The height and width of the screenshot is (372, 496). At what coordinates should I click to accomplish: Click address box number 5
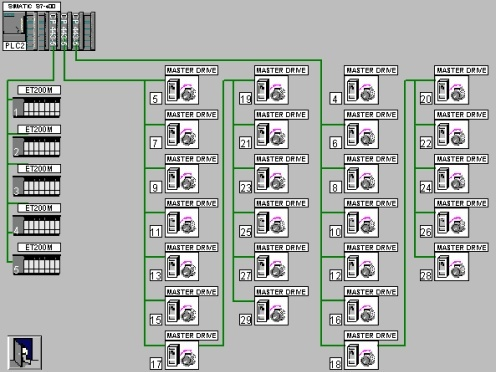(x=156, y=99)
